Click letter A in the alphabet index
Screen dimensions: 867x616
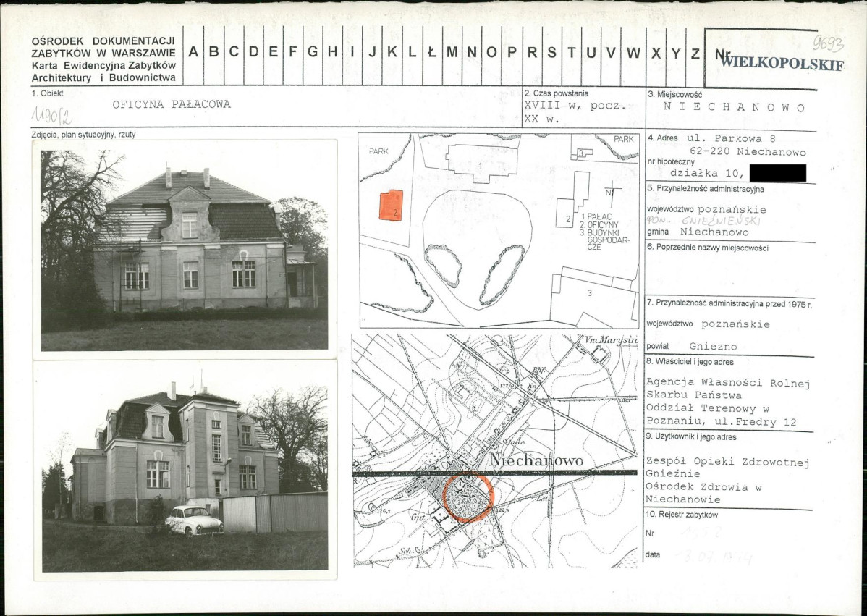click(193, 53)
